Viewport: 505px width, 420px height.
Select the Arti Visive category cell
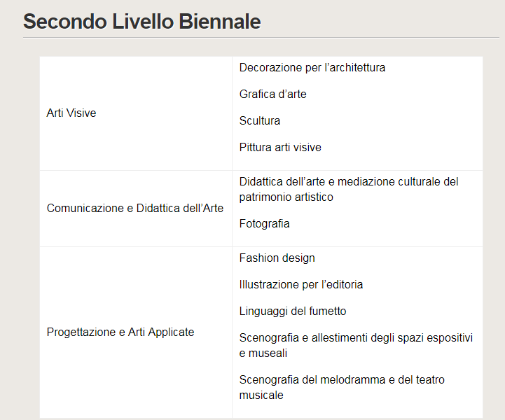(x=71, y=113)
